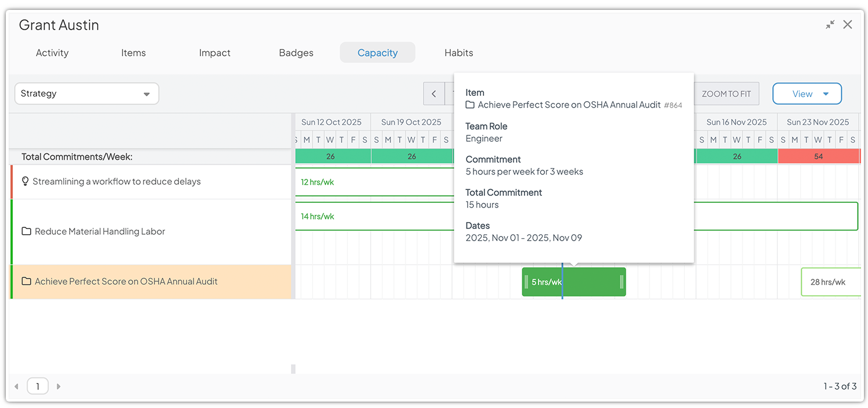
Task: Close the Grant Austin profile panel
Action: [848, 24]
